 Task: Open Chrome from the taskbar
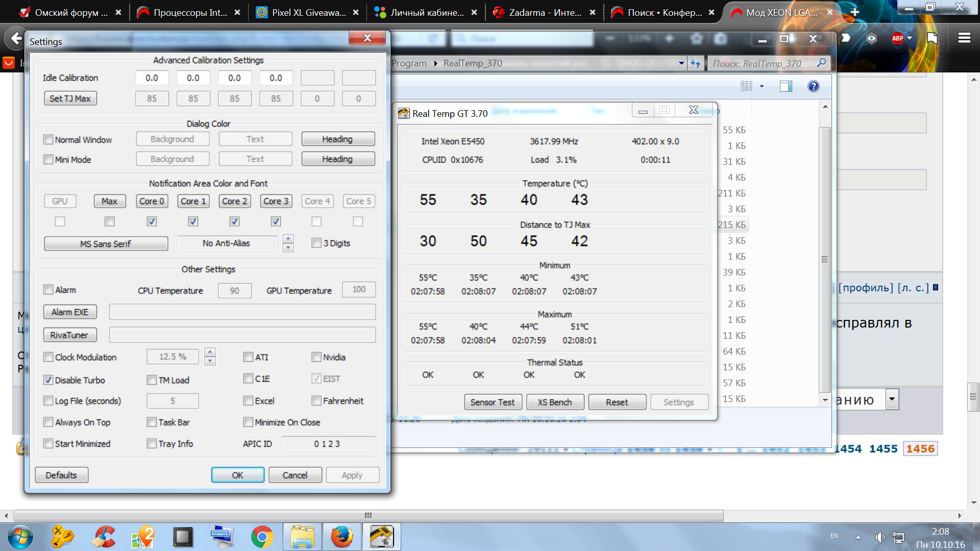point(262,537)
